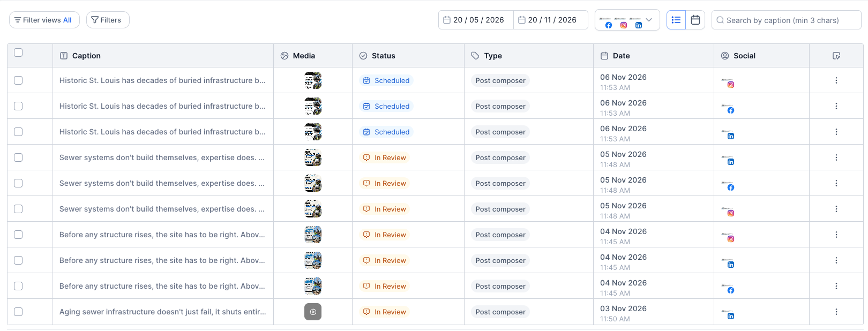Focus the Search by caption field
This screenshot has height=331, width=868.
coord(786,20)
